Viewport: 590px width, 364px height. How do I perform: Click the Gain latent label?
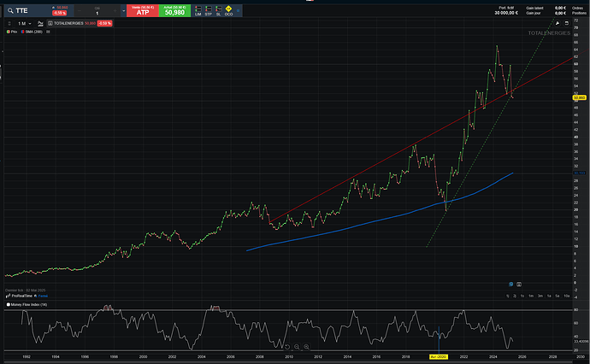point(534,8)
